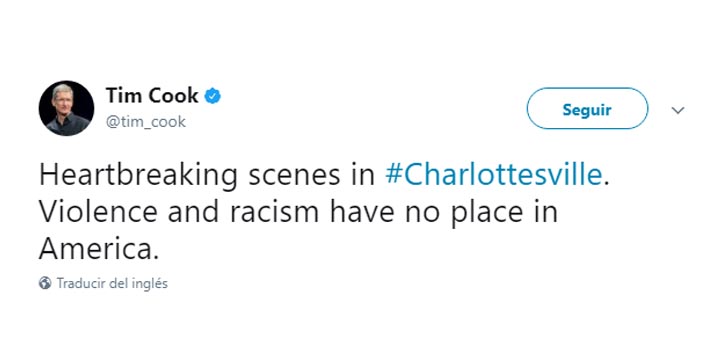Click the word 'Cook' in the display name

click(172, 96)
